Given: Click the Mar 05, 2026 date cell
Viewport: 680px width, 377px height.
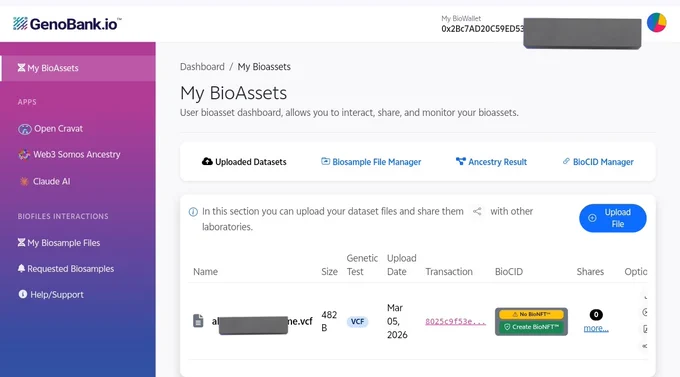Looking at the screenshot, I should (x=397, y=321).
